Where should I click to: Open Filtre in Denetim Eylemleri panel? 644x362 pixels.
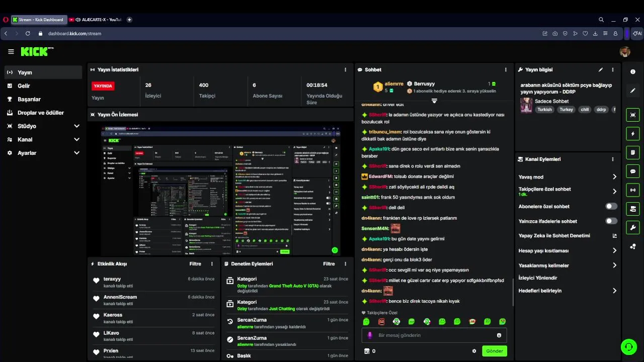pos(329,264)
